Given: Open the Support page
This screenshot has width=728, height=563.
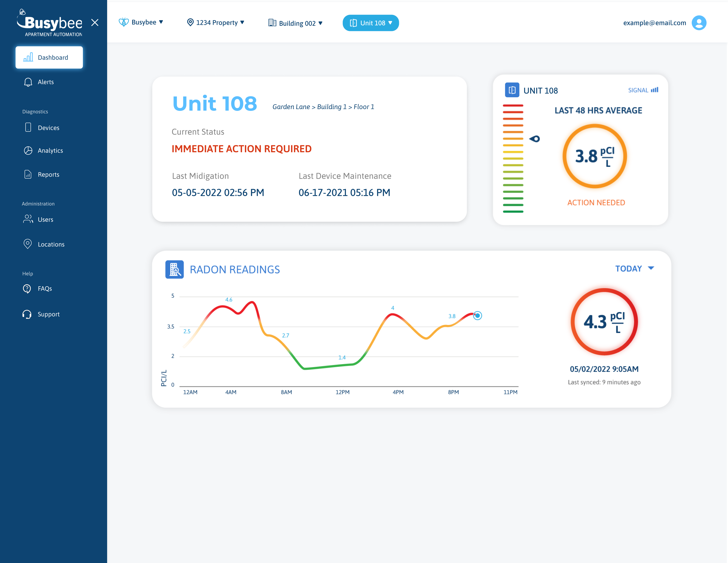Looking at the screenshot, I should coord(48,314).
